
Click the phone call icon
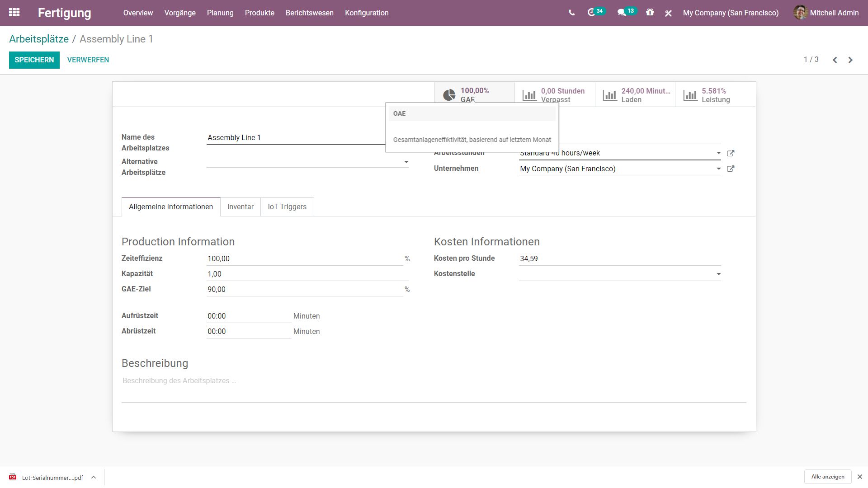[x=571, y=13]
